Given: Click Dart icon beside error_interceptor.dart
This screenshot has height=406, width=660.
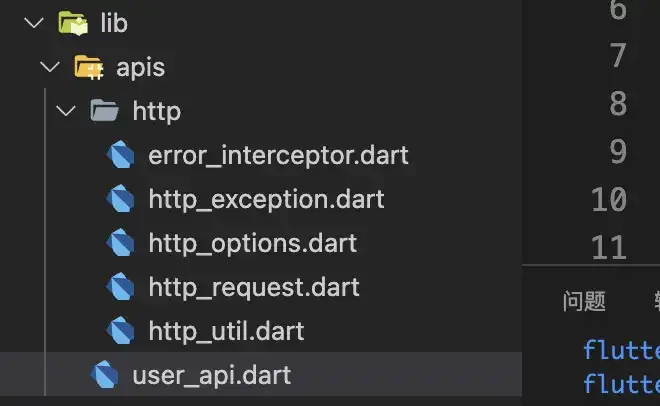Looking at the screenshot, I should pyautogui.click(x=120, y=154).
